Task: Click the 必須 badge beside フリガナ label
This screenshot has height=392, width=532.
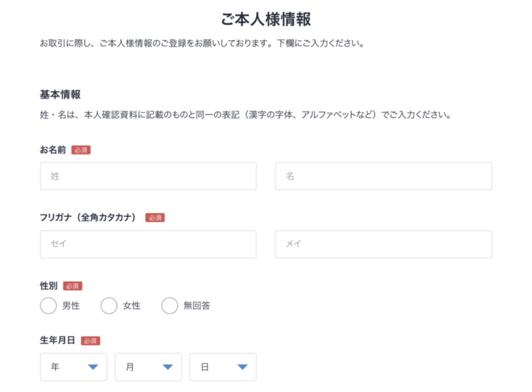Action: pos(155,218)
